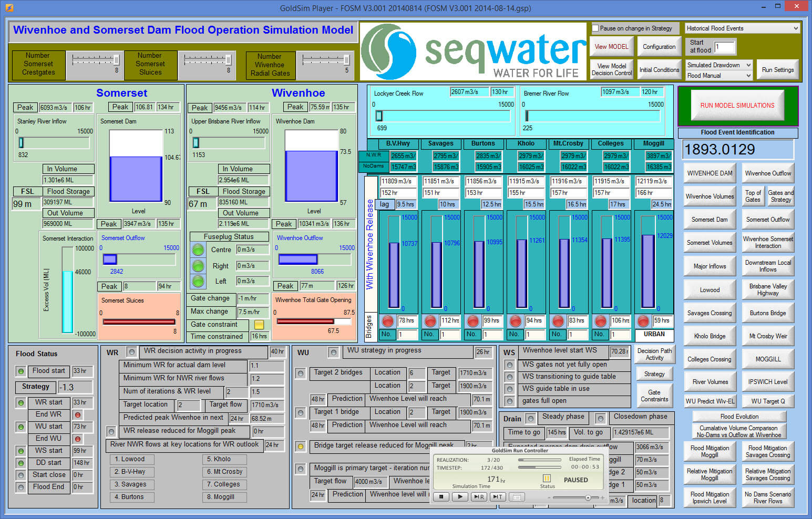Open Gate Constraints view
The height and width of the screenshot is (519, 812).
coord(654,396)
